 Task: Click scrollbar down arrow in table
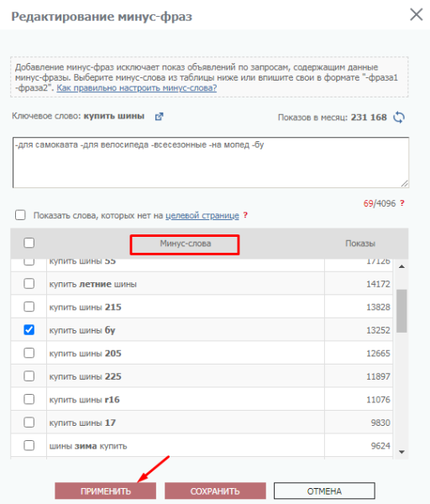click(401, 452)
